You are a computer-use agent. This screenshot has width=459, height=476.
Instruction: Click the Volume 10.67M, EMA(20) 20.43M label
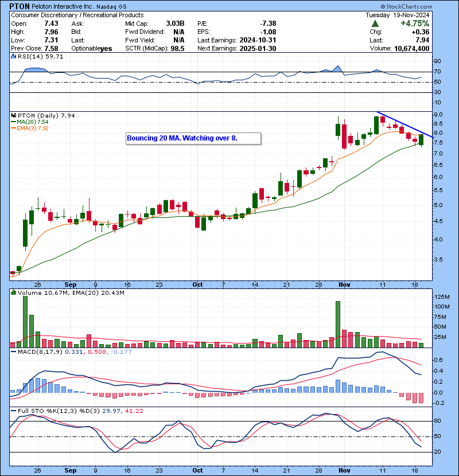71,293
